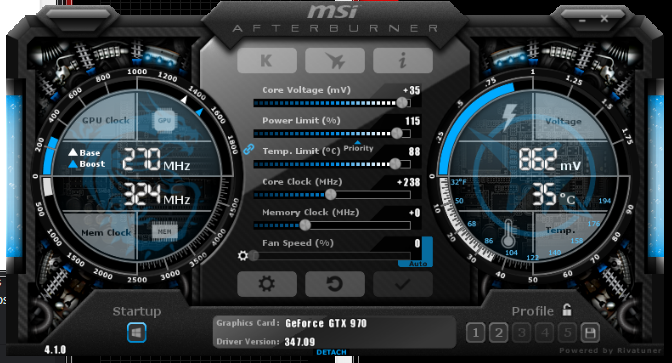Toggle the fan speed Auto button
Viewport: 672px width, 363px height.
point(418,264)
